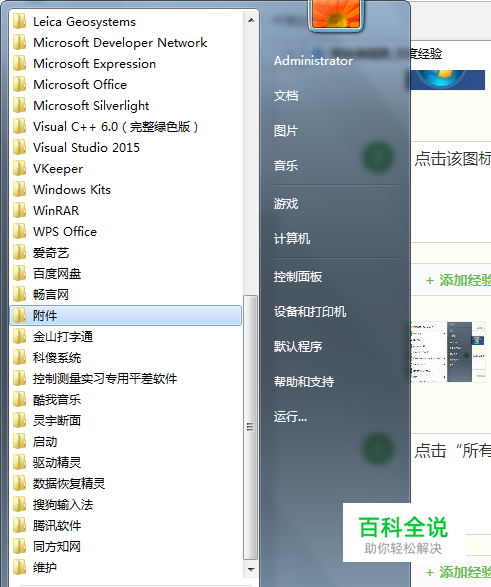491x587 pixels.
Task: Click the folder icon beside 同方知网
Action: point(19,546)
